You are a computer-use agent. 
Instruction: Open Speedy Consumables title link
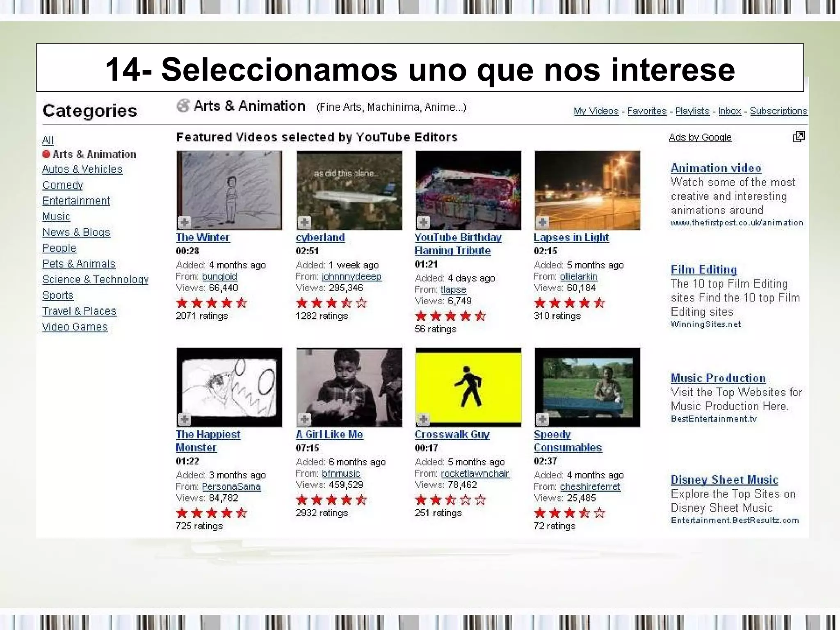point(568,441)
